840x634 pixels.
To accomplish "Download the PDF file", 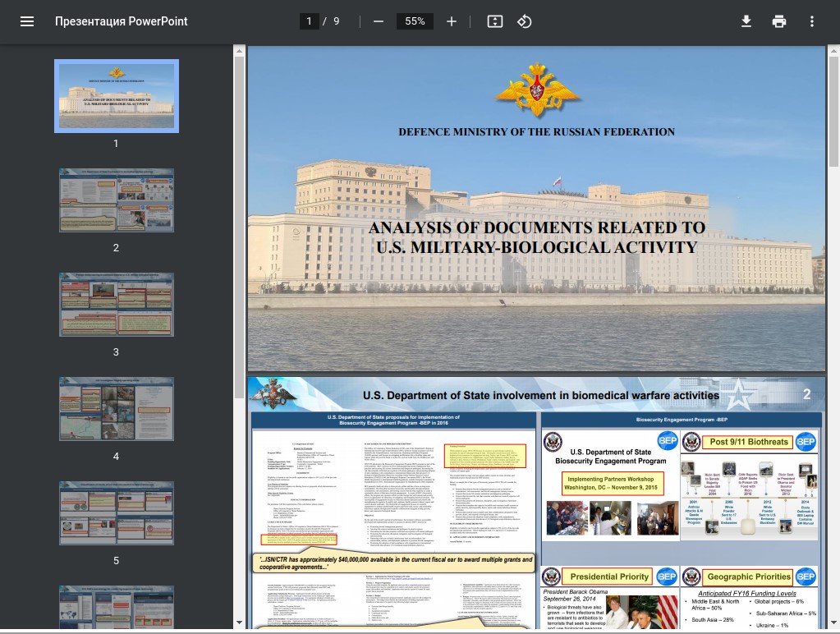I will pyautogui.click(x=746, y=21).
